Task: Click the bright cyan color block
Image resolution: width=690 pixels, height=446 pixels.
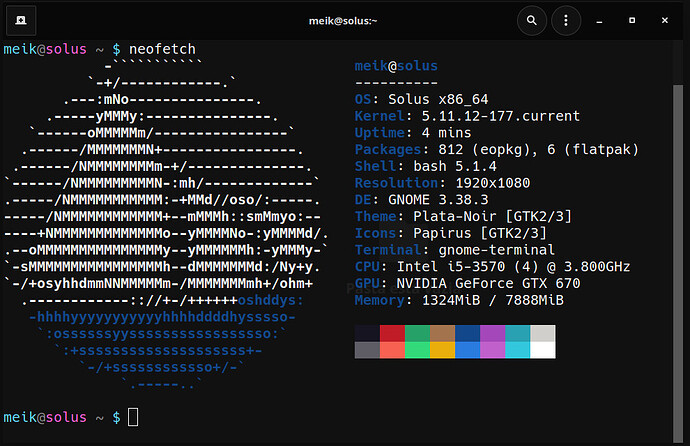Action: pyautogui.click(x=518, y=350)
